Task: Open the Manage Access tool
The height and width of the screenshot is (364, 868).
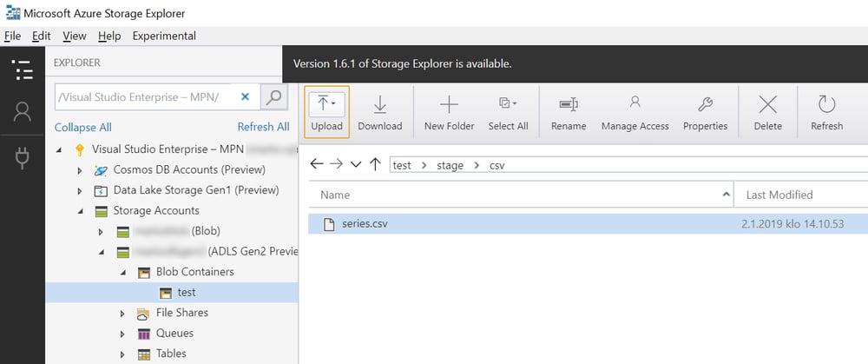Action: [635, 112]
